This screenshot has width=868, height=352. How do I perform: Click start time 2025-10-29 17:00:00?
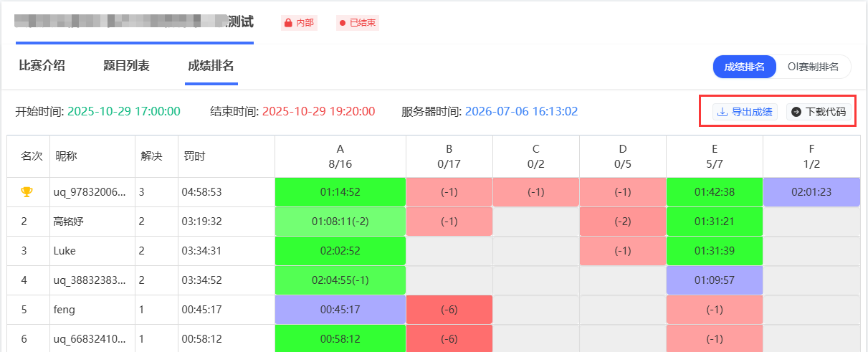click(124, 111)
